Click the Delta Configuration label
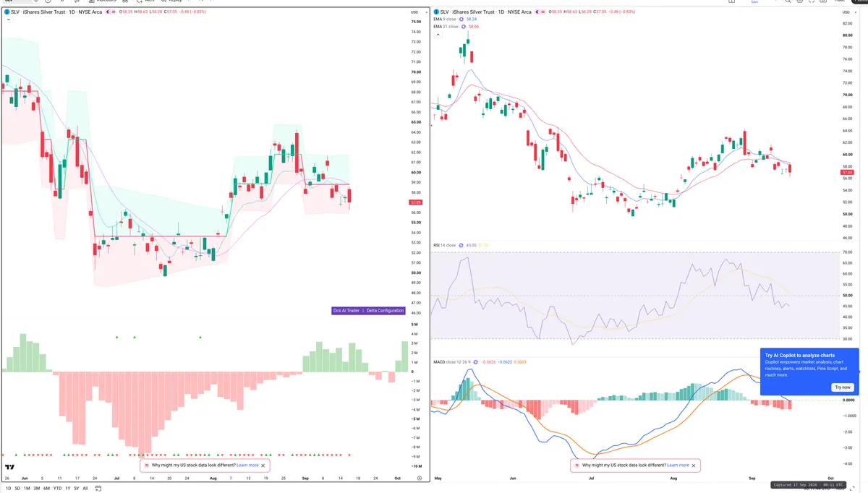 click(x=386, y=310)
